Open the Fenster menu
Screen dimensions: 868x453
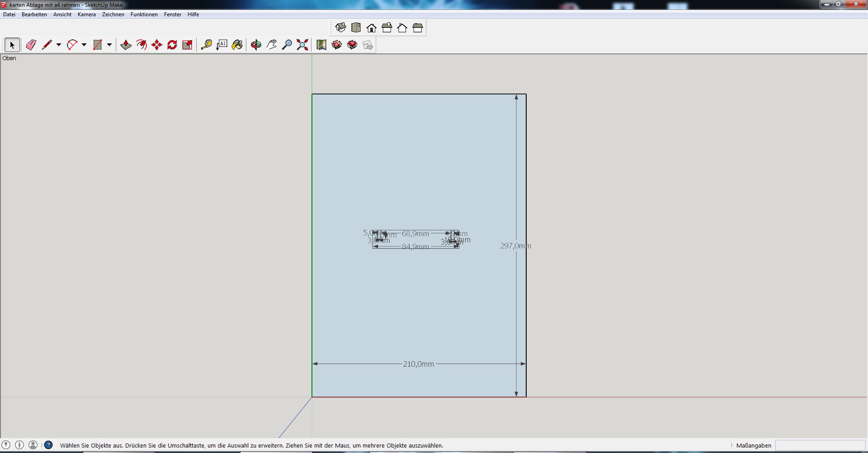click(x=173, y=14)
